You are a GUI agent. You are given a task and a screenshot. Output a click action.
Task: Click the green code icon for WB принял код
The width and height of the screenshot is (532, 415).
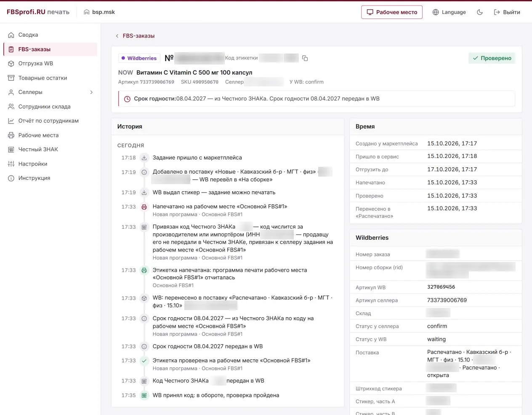tap(144, 396)
